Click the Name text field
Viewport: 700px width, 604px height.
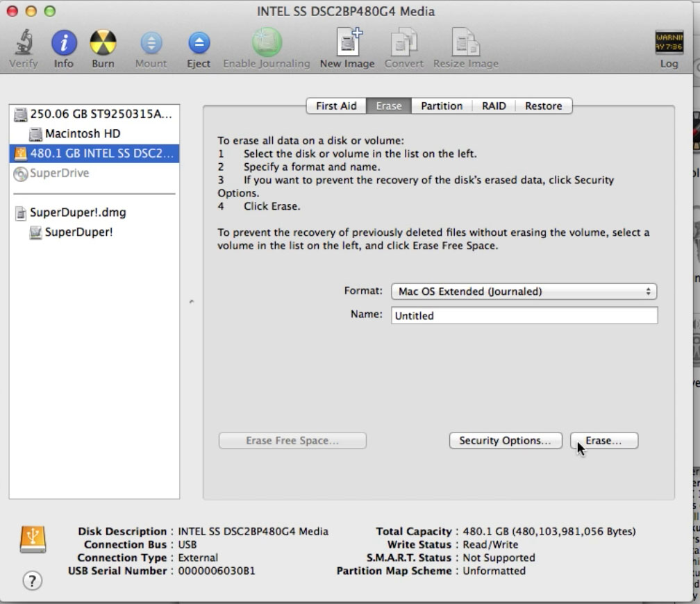tap(524, 316)
